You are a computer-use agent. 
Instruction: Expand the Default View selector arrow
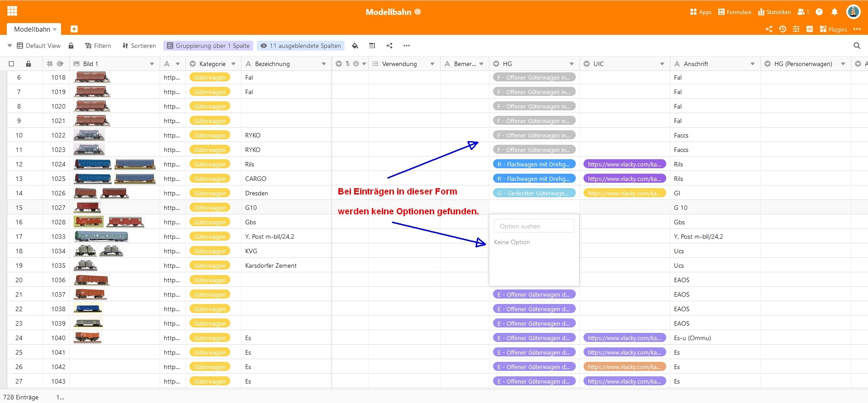(9, 46)
